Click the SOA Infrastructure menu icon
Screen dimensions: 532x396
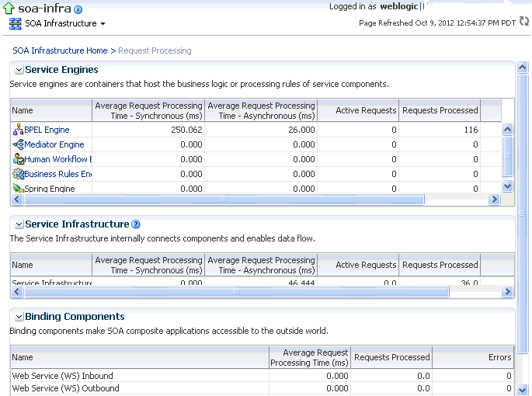click(x=16, y=24)
